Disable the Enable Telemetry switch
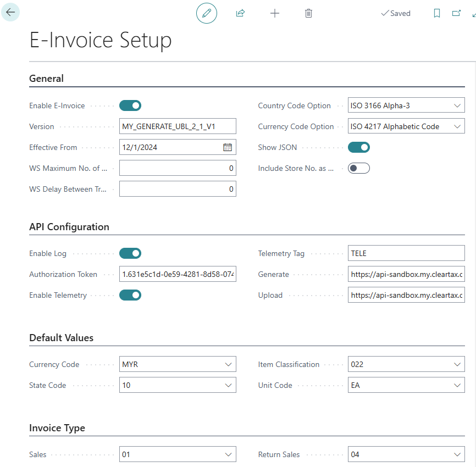 pyautogui.click(x=130, y=295)
